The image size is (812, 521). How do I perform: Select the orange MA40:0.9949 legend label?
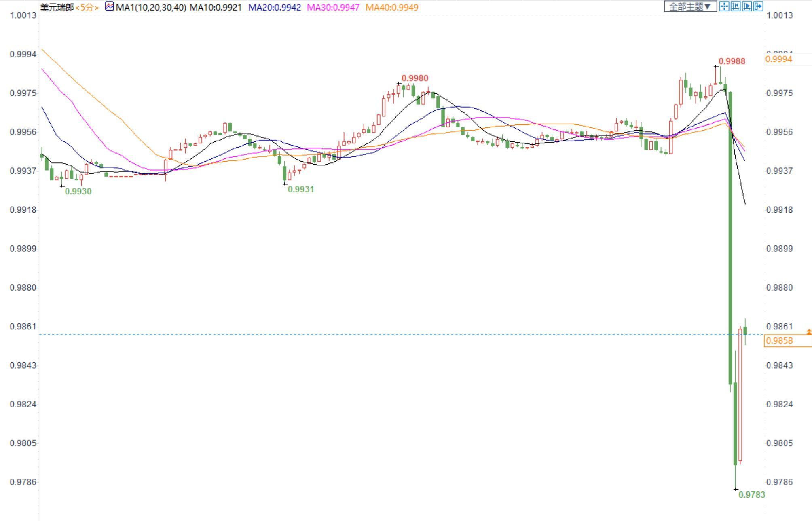pyautogui.click(x=392, y=7)
